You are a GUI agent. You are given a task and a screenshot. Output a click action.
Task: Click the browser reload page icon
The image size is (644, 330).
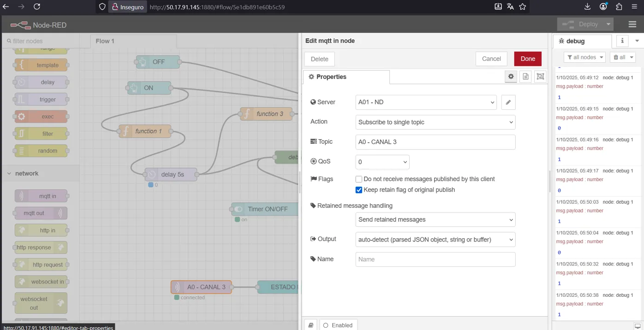(x=37, y=7)
